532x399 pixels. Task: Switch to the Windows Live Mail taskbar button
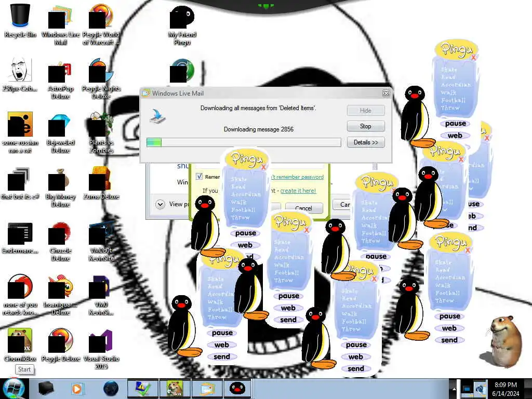coord(207,389)
